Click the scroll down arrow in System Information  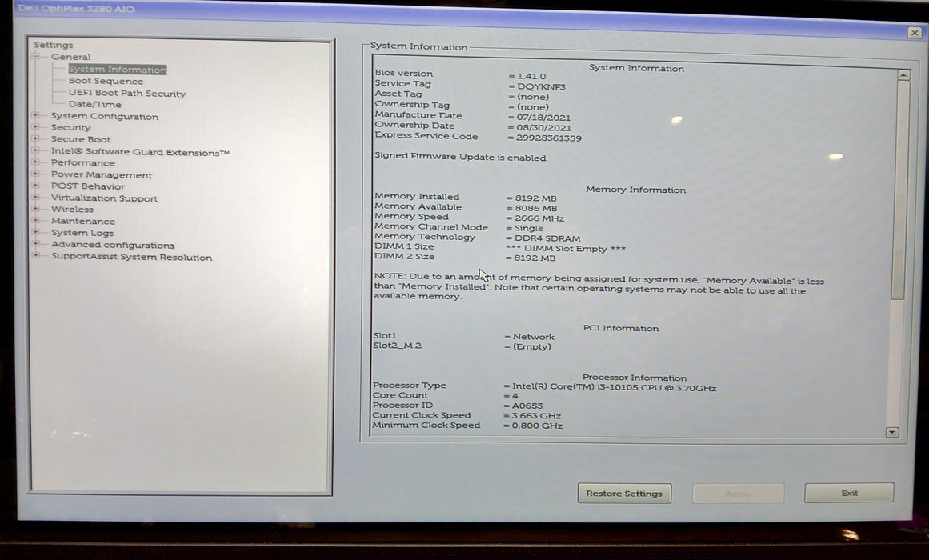(892, 432)
